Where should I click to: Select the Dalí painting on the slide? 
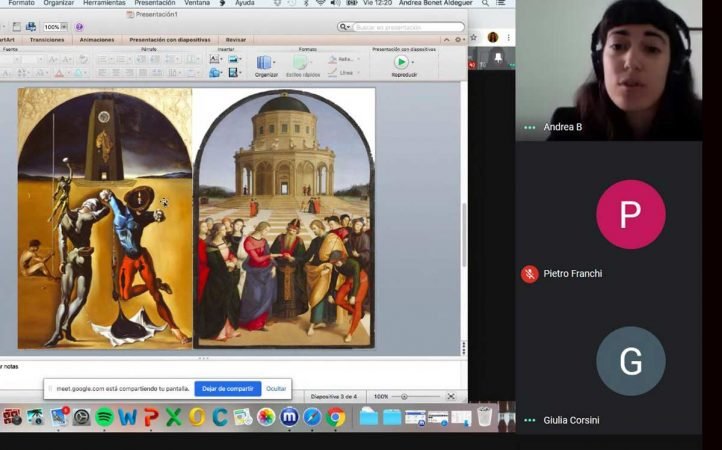tap(105, 218)
